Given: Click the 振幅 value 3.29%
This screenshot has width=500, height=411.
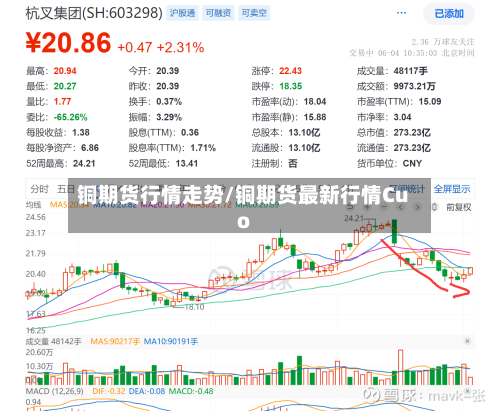Looking at the screenshot, I should tap(169, 117).
